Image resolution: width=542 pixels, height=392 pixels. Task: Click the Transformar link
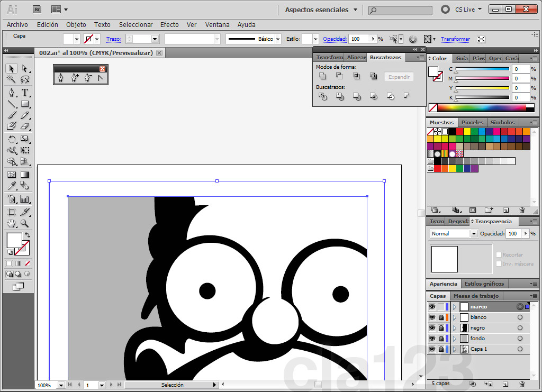(x=455, y=39)
